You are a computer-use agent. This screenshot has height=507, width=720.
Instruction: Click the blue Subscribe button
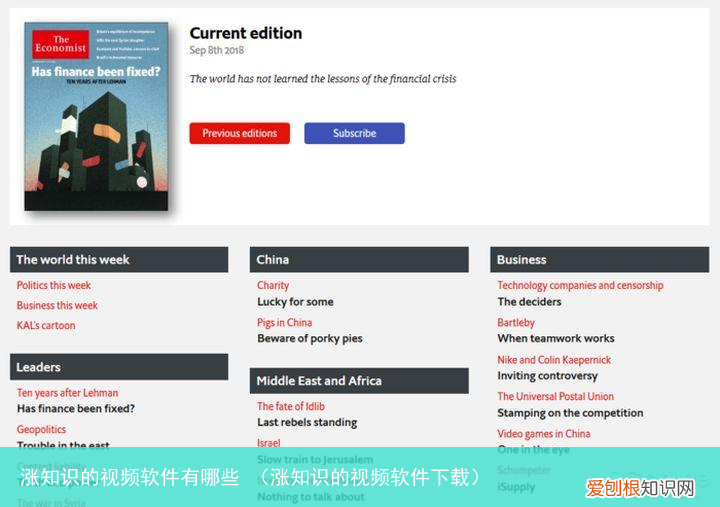(354, 133)
